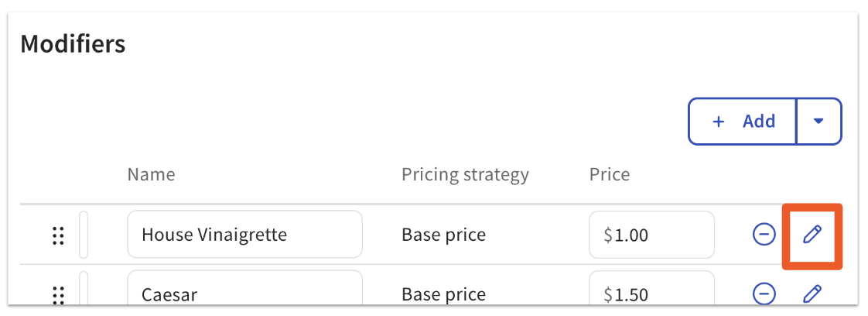This screenshot has height=316, width=868.
Task: Click the Modifiers section heading
Action: (x=73, y=44)
